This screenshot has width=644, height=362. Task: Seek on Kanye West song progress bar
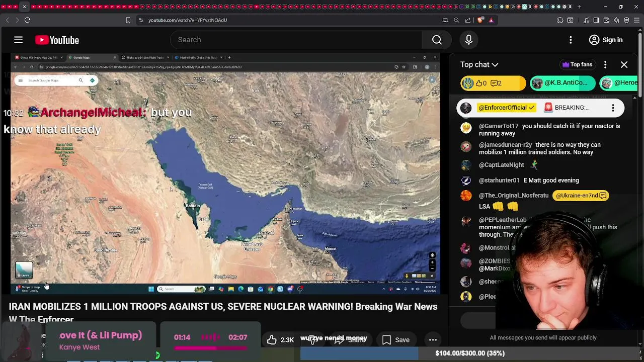211,348
